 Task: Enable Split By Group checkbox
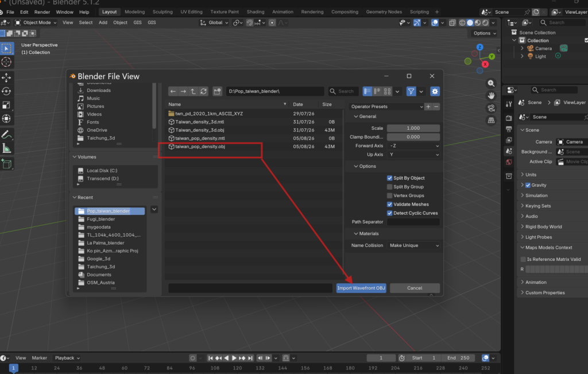pos(389,187)
